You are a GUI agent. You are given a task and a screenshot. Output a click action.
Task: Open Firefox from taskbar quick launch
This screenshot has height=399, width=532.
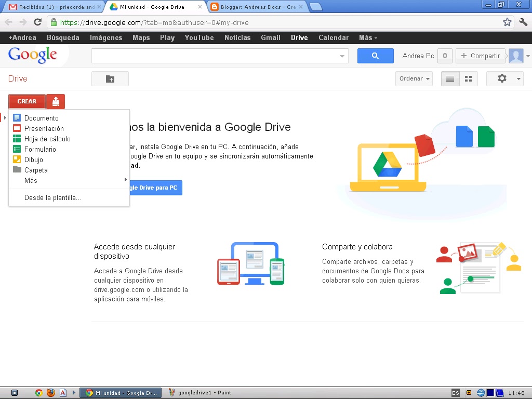51,393
